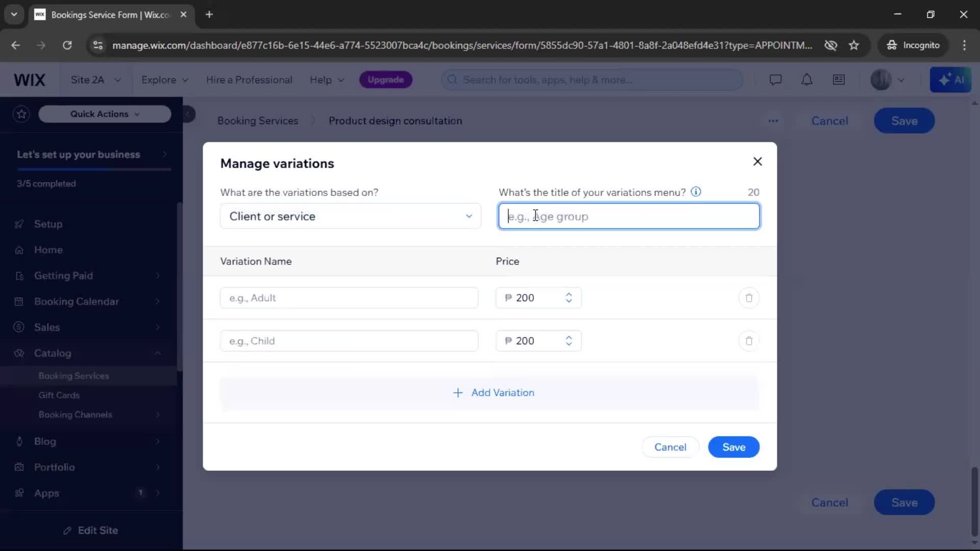This screenshot has width=980, height=551.
Task: Click the browser address bar URL
Action: (x=462, y=45)
